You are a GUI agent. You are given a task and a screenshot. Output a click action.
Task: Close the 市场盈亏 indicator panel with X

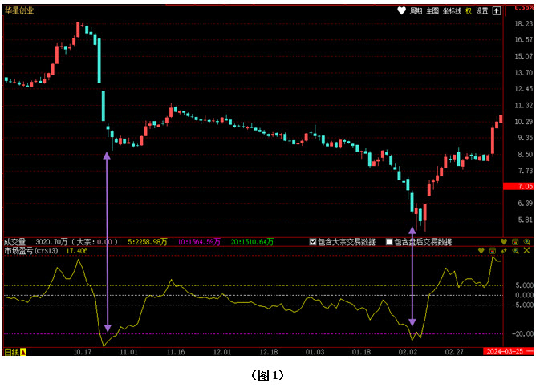click(x=526, y=251)
